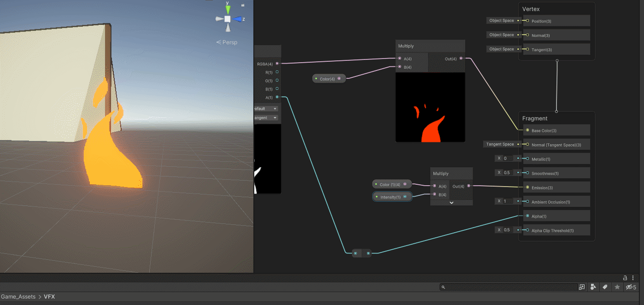The width and height of the screenshot is (644, 305).
Task: Click the Vertex context title
Action: click(x=531, y=9)
